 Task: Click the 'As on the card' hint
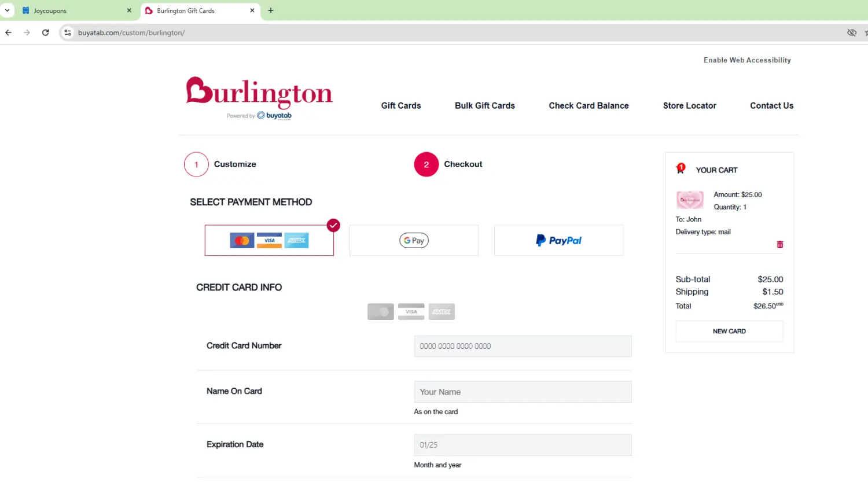(x=436, y=412)
